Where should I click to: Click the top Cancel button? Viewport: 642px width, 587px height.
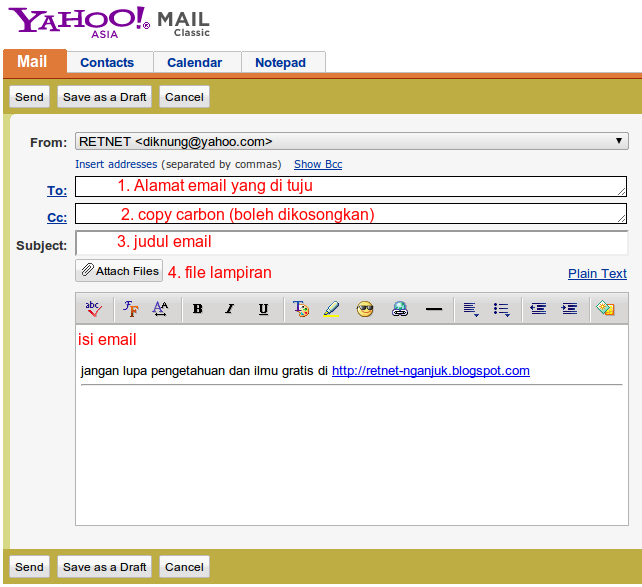point(184,97)
